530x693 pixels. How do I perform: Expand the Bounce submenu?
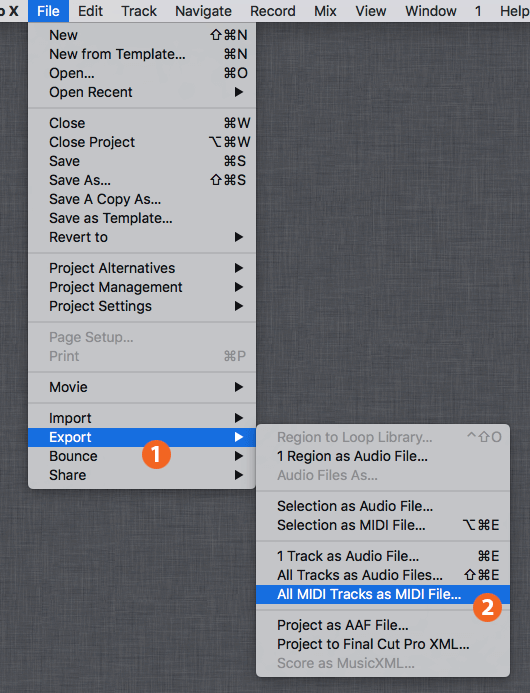142,456
